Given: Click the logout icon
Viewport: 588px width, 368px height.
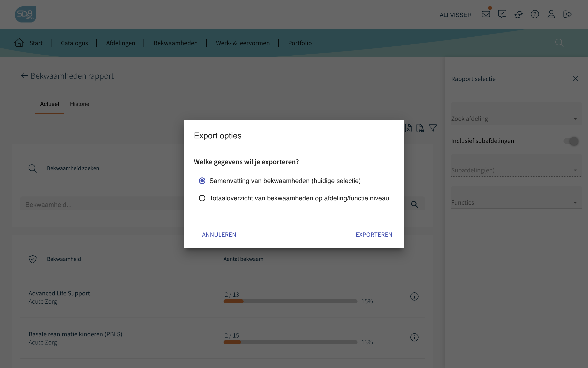Looking at the screenshot, I should [567, 14].
